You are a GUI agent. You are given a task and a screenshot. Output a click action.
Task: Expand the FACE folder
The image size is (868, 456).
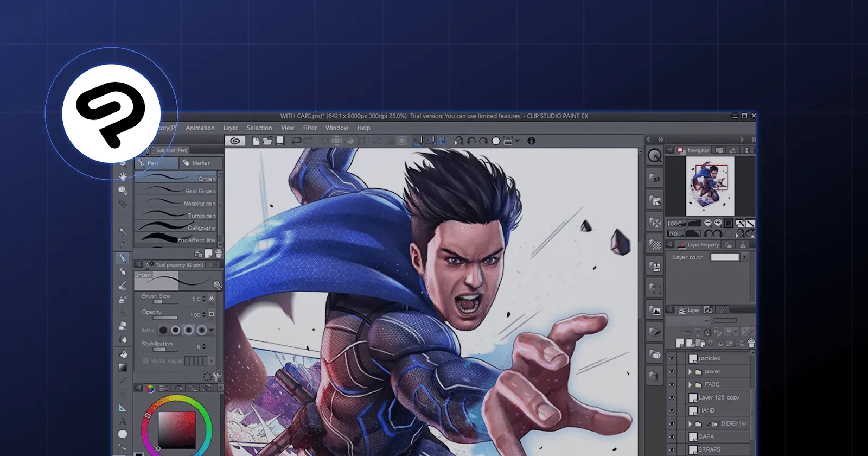(690, 384)
